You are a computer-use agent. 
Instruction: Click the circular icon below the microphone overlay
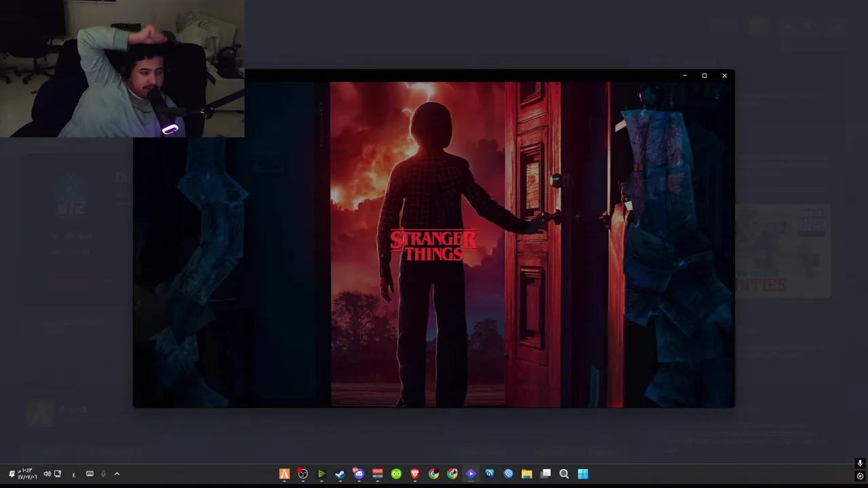860,476
